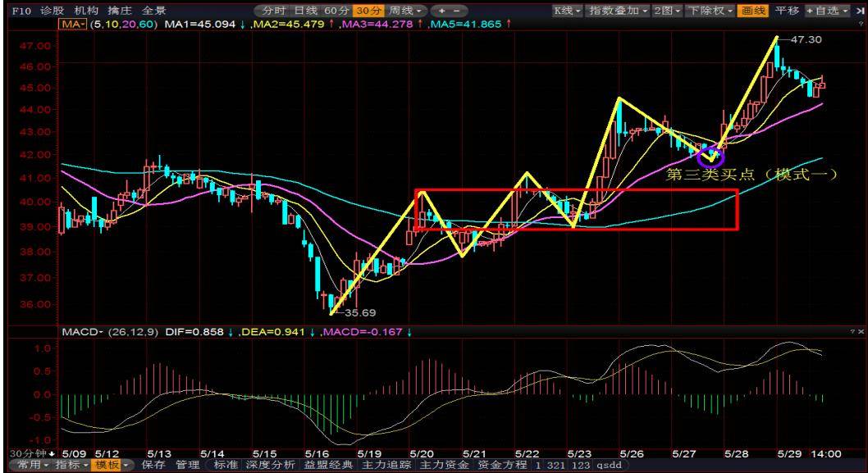Open the 擒庄 menu item
This screenshot has height=473, width=868.
tap(120, 11)
